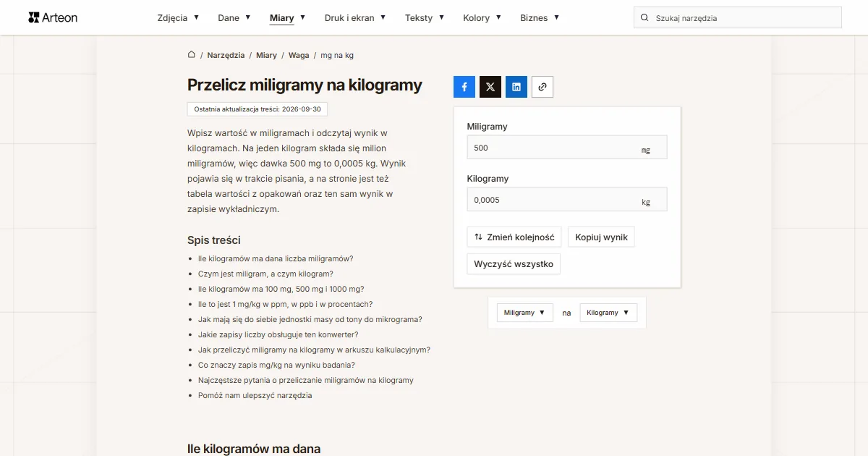Click Zmień kolejność button

(x=514, y=237)
